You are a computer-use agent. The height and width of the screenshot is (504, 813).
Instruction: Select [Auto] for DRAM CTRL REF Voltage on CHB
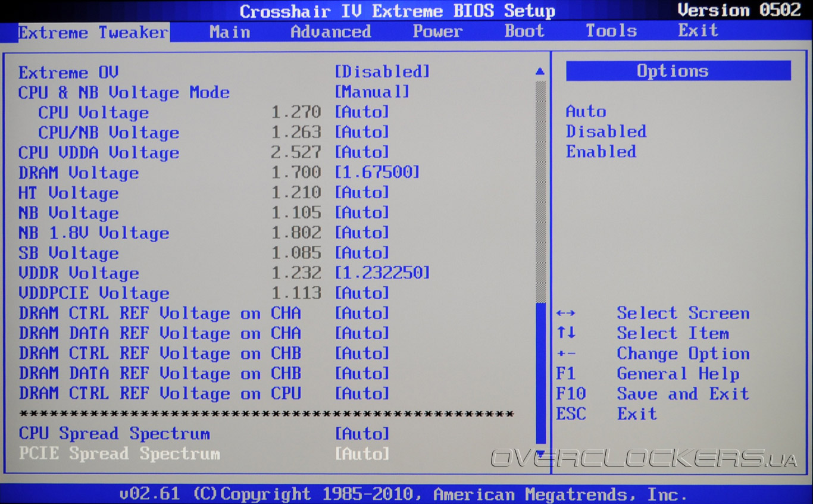362,353
